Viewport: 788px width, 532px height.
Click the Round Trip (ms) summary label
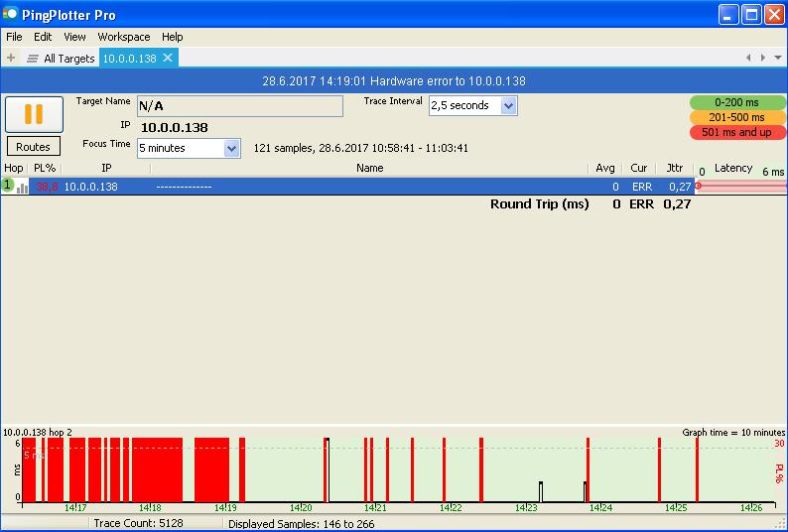tap(539, 204)
